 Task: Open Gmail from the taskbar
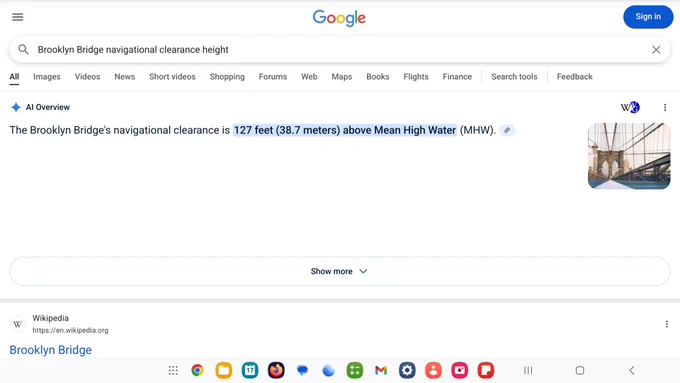[x=381, y=370]
